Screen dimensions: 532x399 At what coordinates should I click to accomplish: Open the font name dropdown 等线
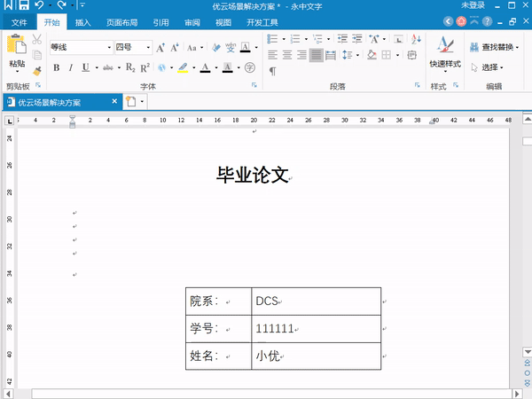81,48
